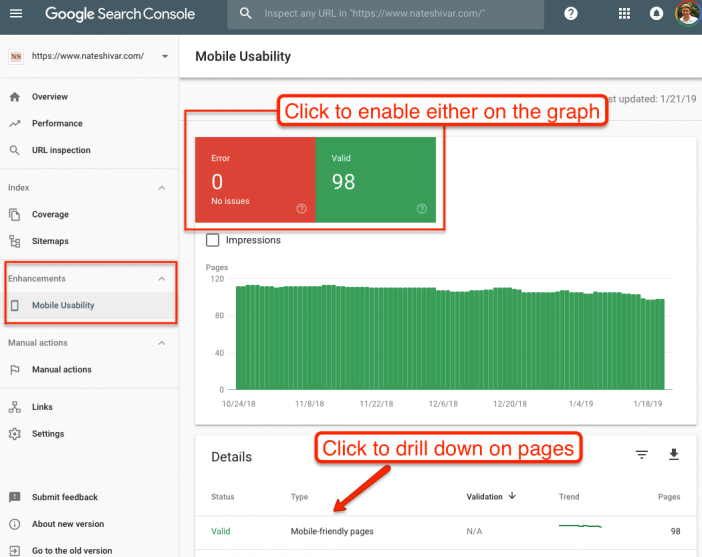
Task: Collapse the Manual actions section chevron
Action: pyautogui.click(x=162, y=343)
